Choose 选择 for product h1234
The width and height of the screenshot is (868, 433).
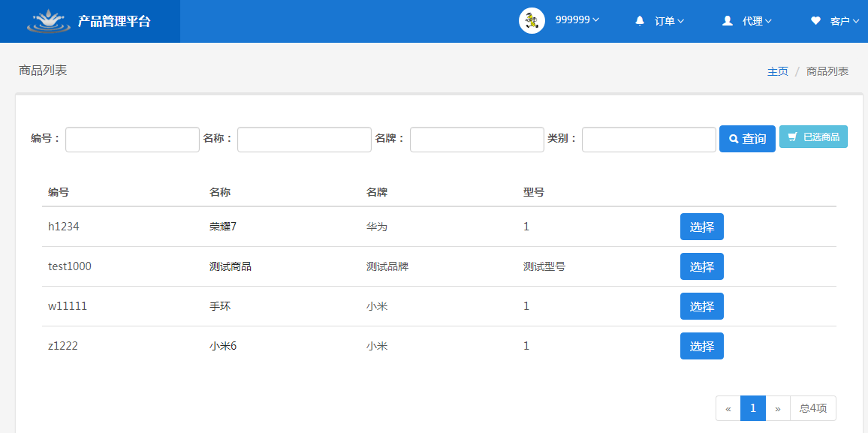[x=701, y=227]
